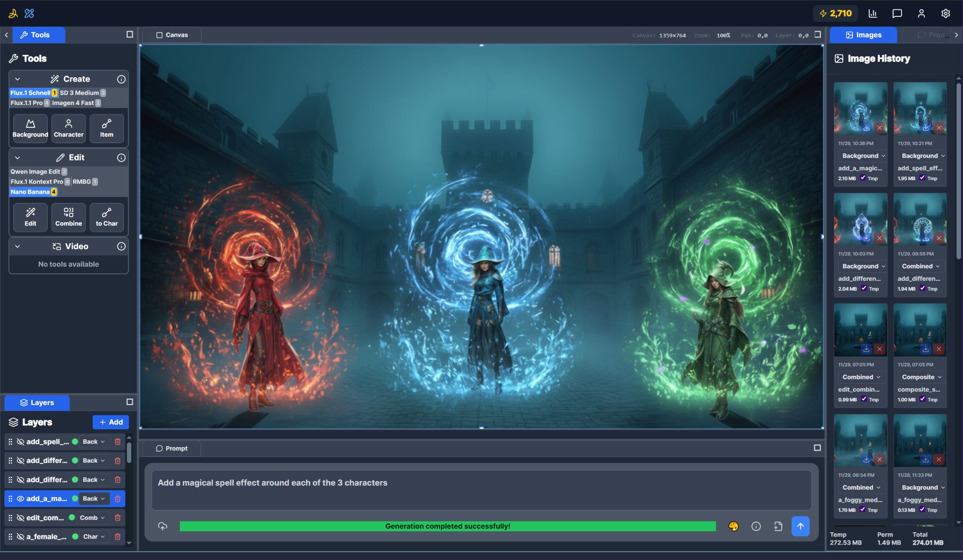Click the to Char tool
This screenshot has width=963, height=560.
point(107,217)
